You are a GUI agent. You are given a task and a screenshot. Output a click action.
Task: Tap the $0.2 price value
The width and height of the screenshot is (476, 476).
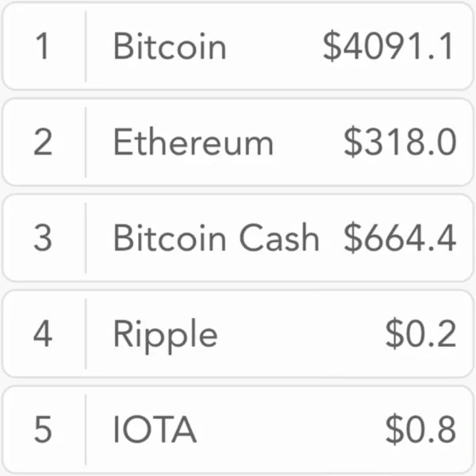[420, 334]
